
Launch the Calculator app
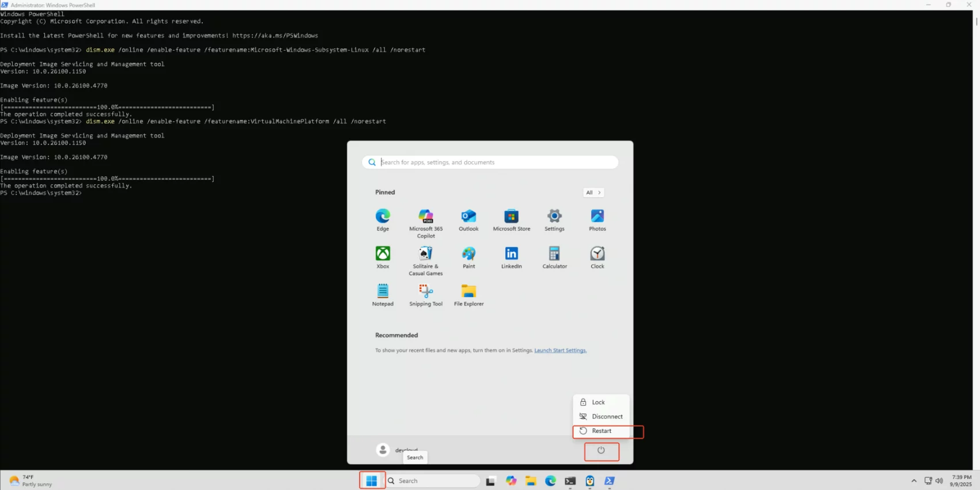tap(554, 257)
